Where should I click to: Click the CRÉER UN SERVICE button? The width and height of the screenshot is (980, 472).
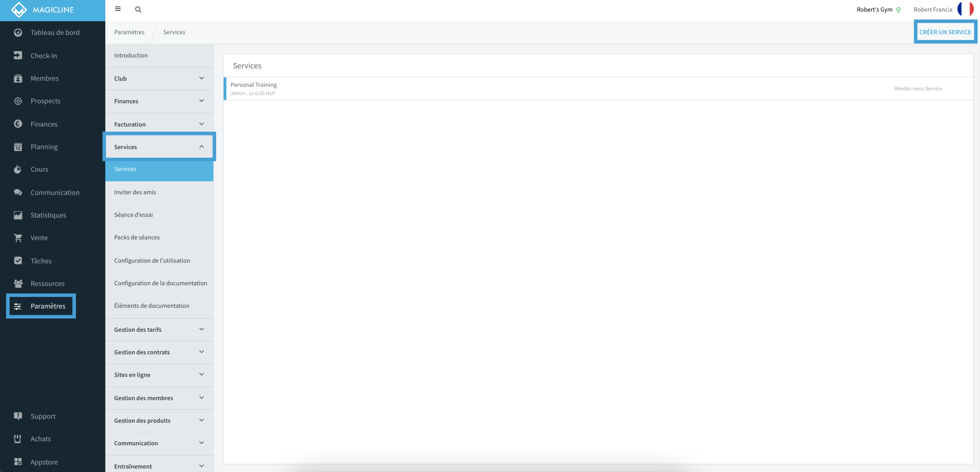(x=945, y=32)
